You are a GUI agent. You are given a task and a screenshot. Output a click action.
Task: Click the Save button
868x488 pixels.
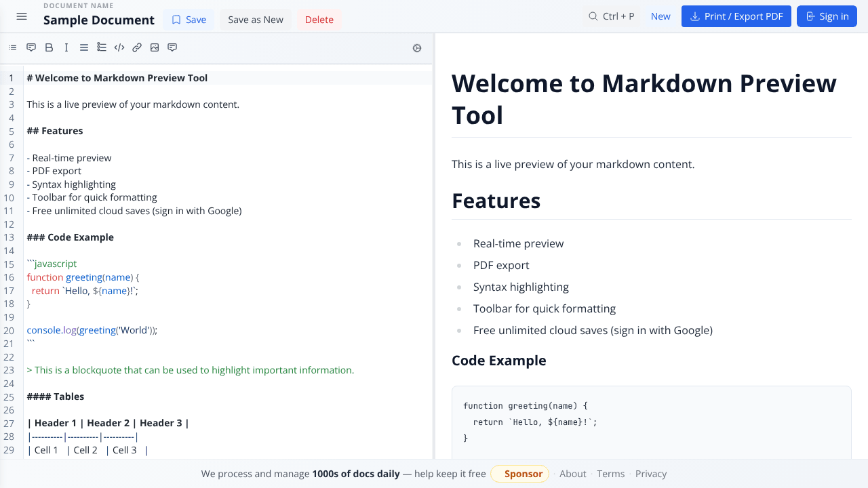click(189, 20)
